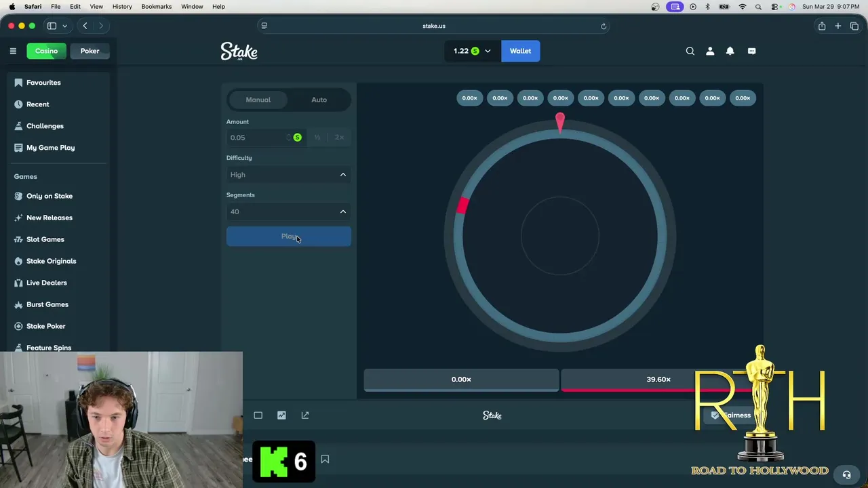Screen dimensions: 868x488
Task: Open the Window menu
Action: point(192,7)
